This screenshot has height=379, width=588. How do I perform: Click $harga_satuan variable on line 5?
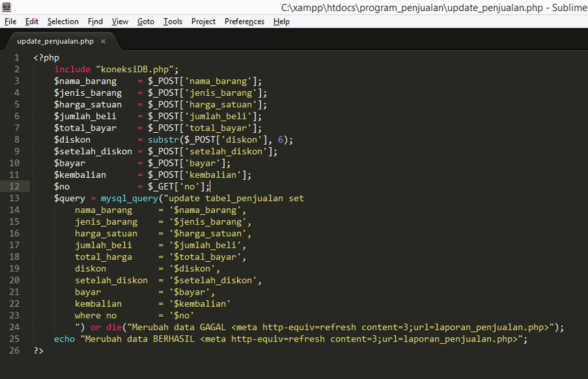tap(88, 105)
